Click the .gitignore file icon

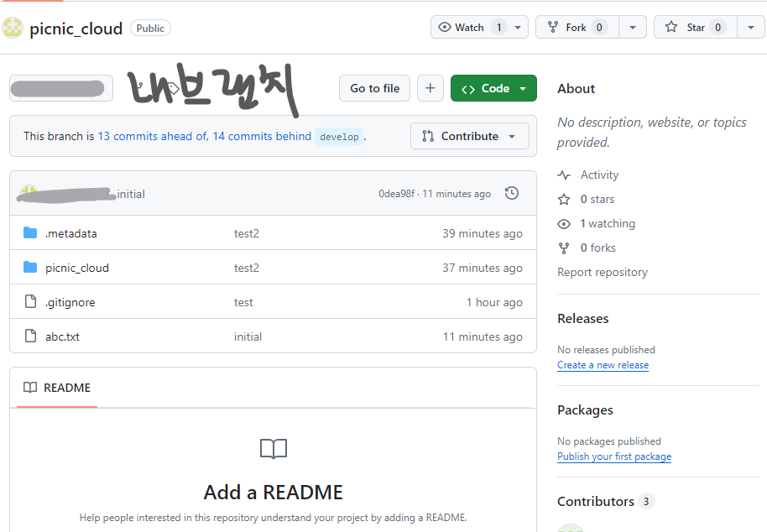point(30,301)
